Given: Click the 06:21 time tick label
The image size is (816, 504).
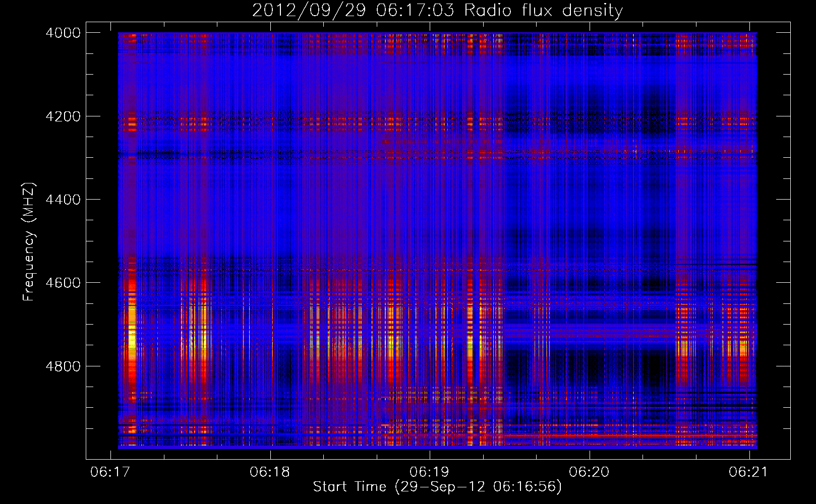Looking at the screenshot, I should point(748,472).
